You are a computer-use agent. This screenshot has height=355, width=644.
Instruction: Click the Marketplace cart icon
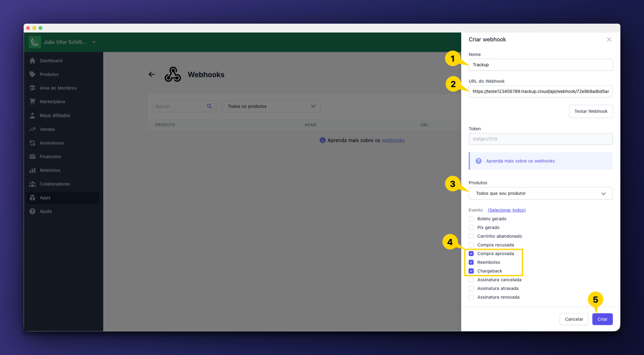[x=32, y=102]
